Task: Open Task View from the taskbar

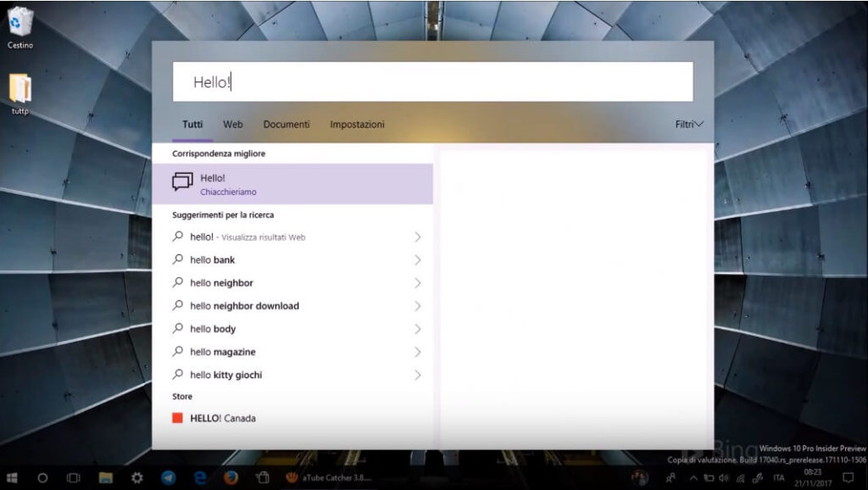Action: tap(73, 477)
